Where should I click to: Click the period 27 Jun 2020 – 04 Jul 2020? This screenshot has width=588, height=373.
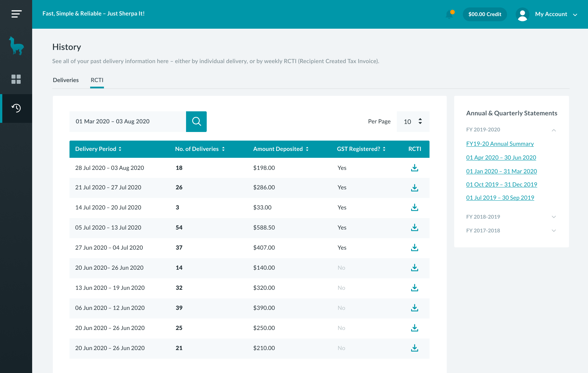click(109, 248)
